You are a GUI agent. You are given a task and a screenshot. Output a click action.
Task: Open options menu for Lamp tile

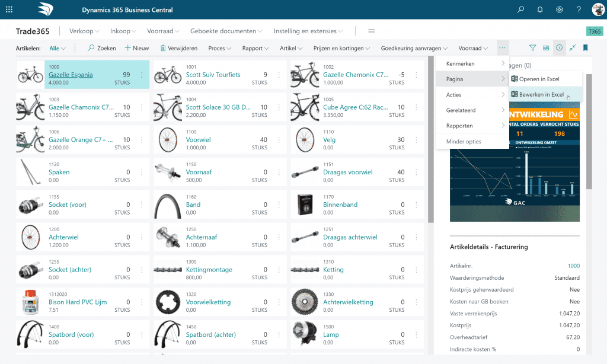(416, 334)
